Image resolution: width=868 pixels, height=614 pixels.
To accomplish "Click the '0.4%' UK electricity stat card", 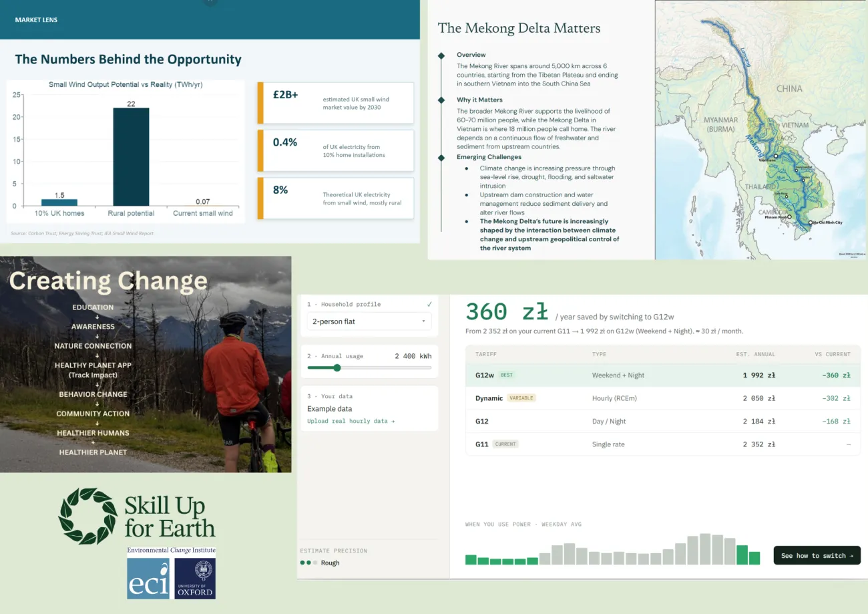I will click(335, 150).
